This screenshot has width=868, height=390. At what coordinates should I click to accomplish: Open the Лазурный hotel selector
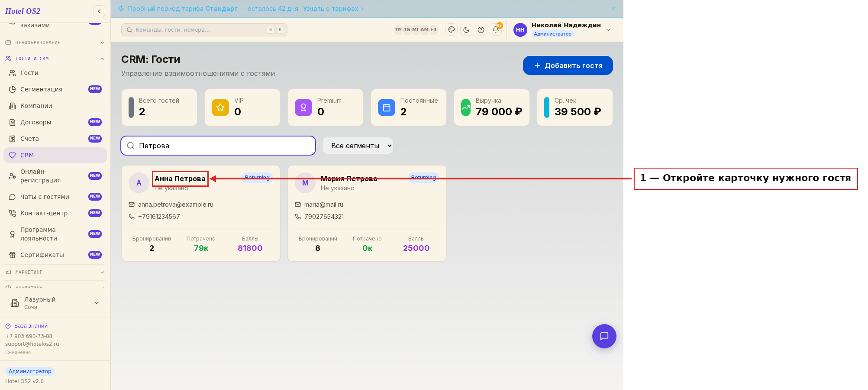coord(55,303)
